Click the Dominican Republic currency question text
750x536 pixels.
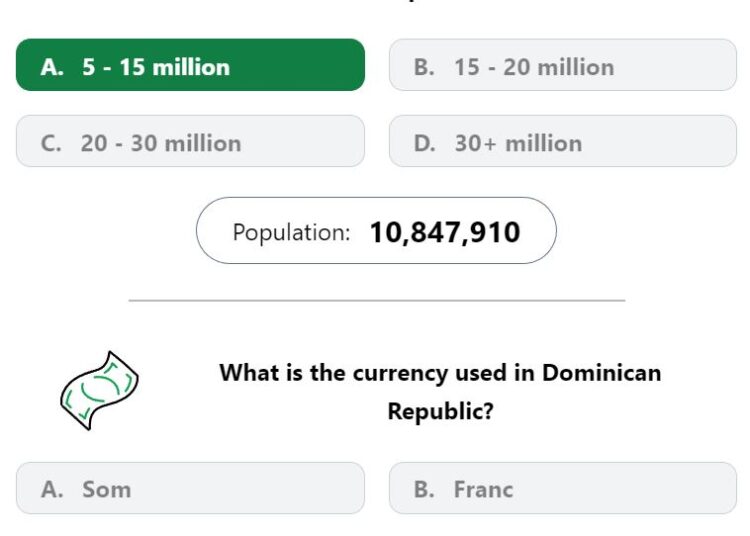point(440,392)
